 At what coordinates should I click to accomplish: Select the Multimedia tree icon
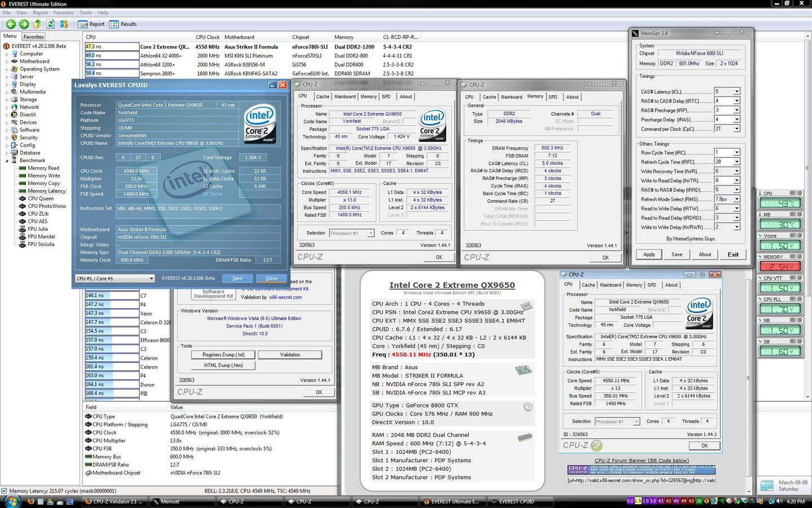click(x=15, y=92)
